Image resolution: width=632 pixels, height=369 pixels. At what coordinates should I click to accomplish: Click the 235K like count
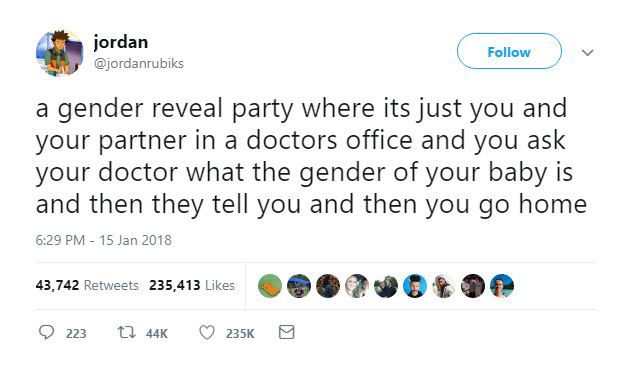click(x=240, y=334)
